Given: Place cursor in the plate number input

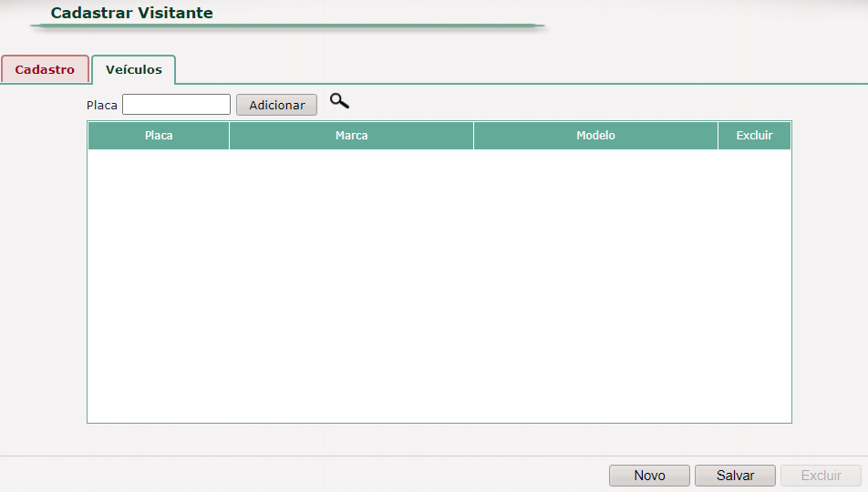Looking at the screenshot, I should pyautogui.click(x=176, y=105).
